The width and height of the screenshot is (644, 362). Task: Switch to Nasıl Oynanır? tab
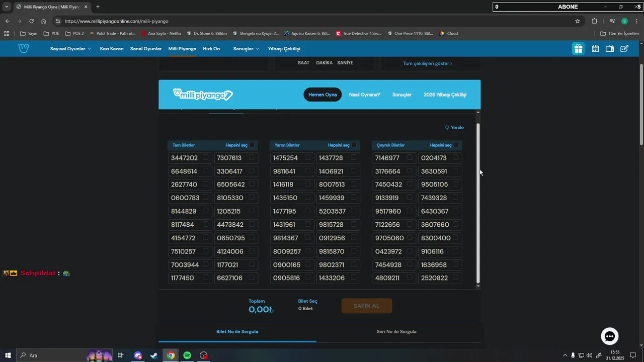point(365,95)
